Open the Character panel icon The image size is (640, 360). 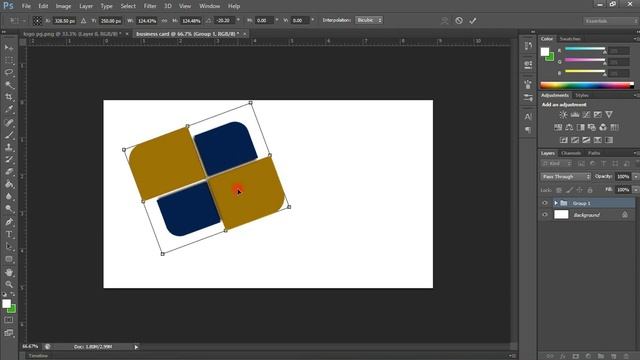tap(528, 117)
